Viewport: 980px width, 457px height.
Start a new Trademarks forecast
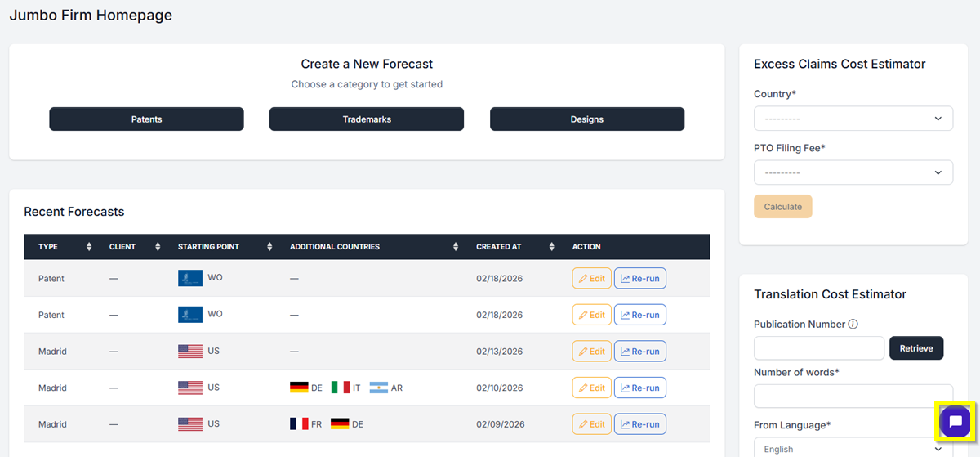[367, 119]
